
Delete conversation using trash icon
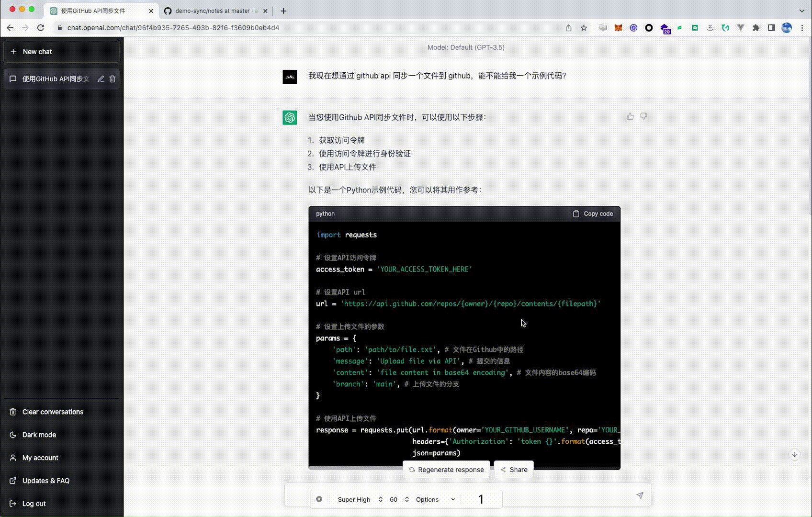[113, 79]
